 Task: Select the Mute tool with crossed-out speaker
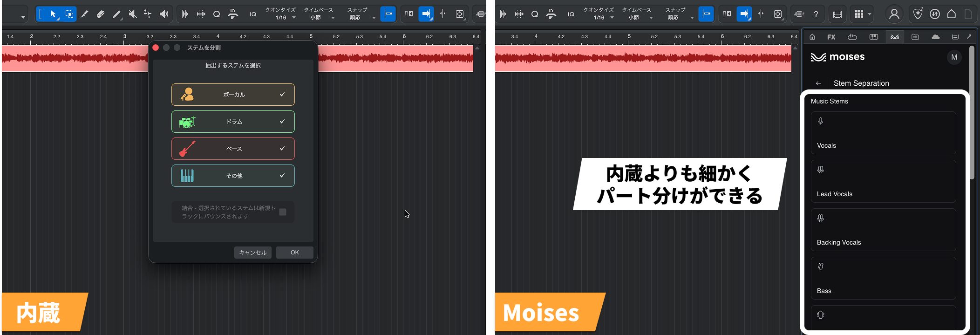click(132, 14)
